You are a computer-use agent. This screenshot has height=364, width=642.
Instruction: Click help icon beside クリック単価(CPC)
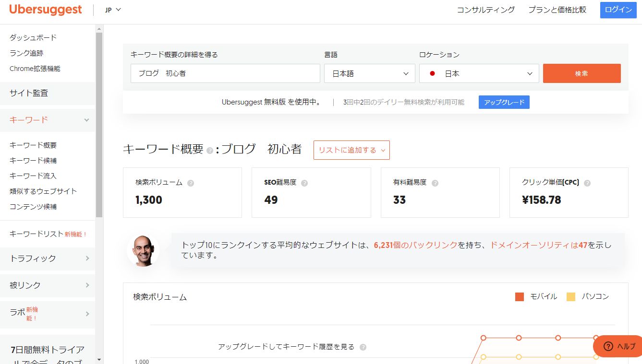tap(587, 183)
